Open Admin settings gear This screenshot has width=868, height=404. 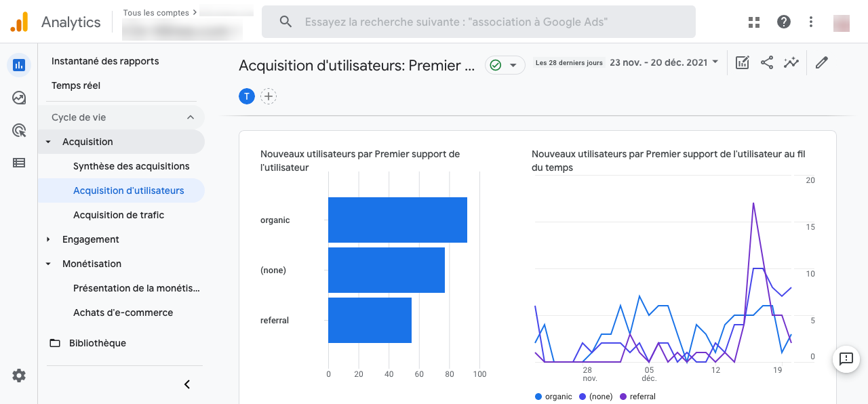[19, 376]
